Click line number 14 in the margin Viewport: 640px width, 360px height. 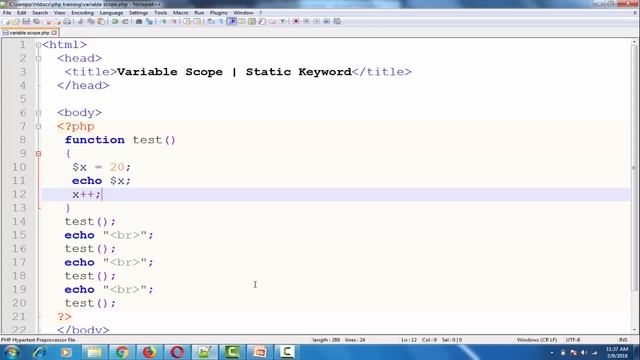[x=19, y=221]
